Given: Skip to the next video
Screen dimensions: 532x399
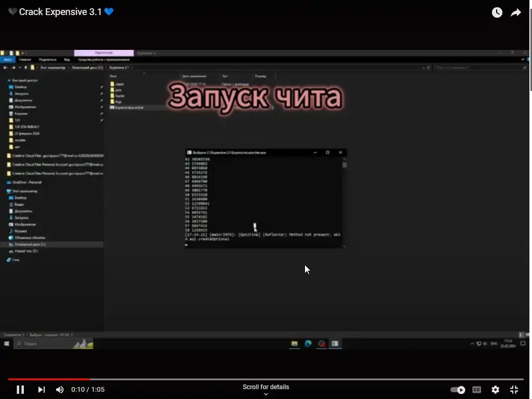Looking at the screenshot, I should pos(42,390).
